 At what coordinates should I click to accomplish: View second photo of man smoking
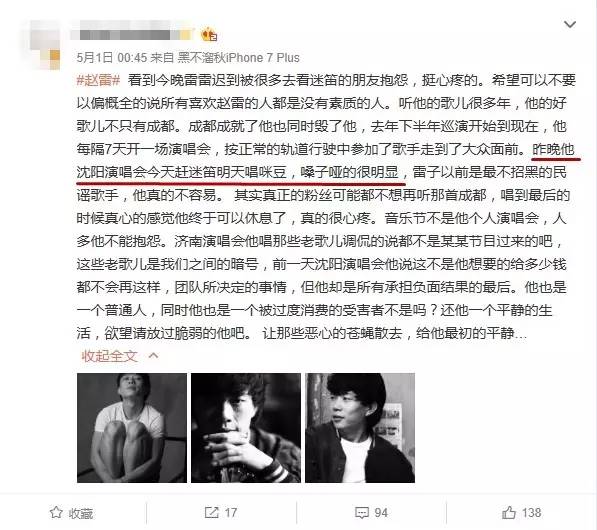(x=246, y=428)
